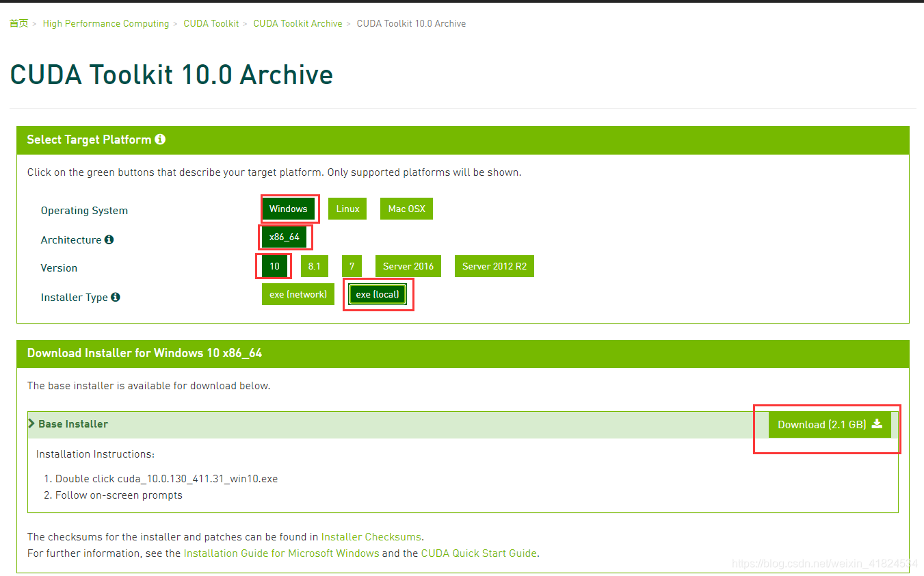Expand the Base Installer chevron
The image size is (924, 576).
pyautogui.click(x=31, y=423)
